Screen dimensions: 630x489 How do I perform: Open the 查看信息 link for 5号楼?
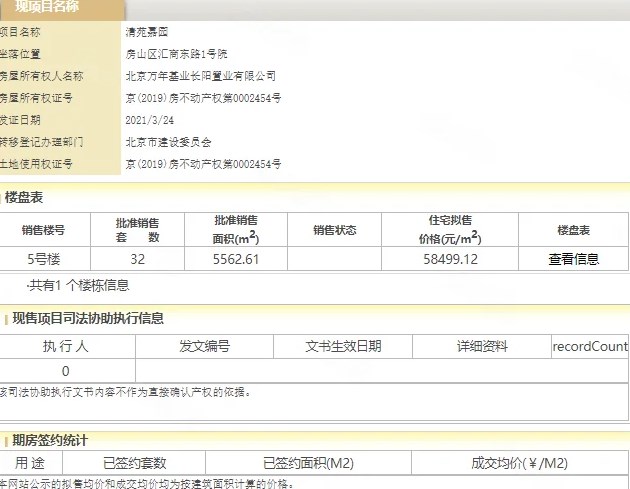pos(573,259)
